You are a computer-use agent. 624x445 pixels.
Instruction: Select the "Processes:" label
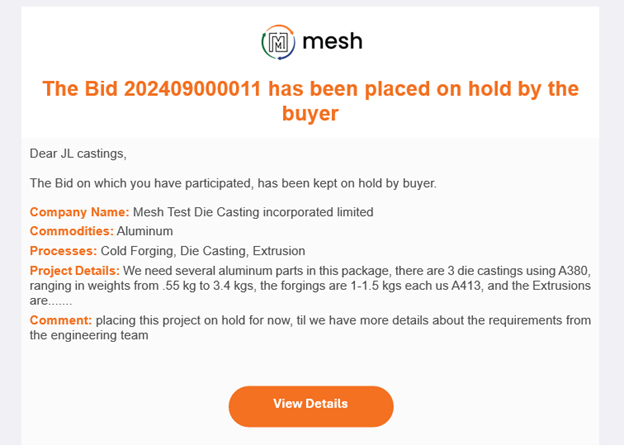(x=64, y=251)
